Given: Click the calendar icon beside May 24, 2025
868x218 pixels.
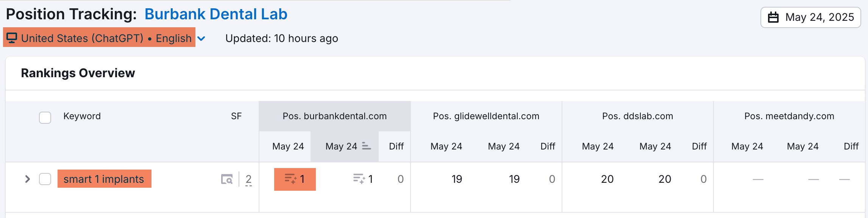Looking at the screenshot, I should coord(773,17).
